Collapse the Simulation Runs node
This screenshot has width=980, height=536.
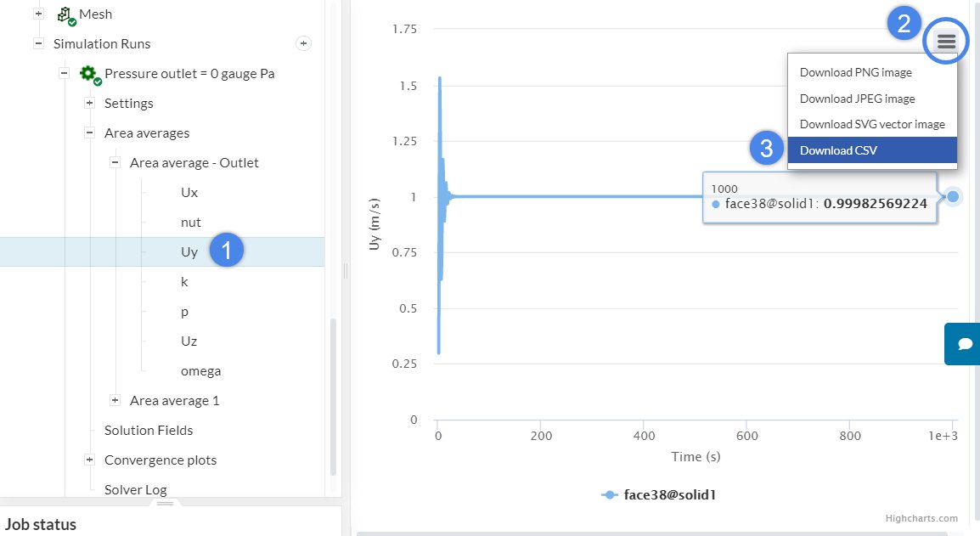(x=38, y=43)
